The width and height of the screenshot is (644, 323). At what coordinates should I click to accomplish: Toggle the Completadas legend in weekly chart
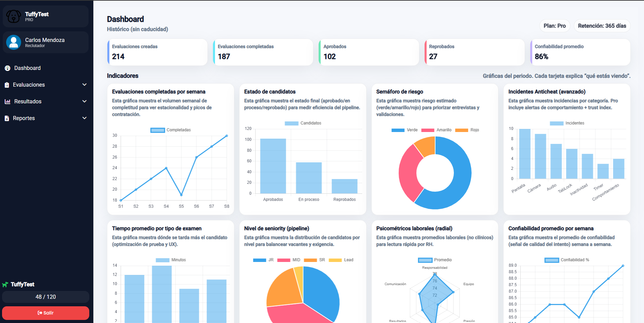pyautogui.click(x=170, y=130)
